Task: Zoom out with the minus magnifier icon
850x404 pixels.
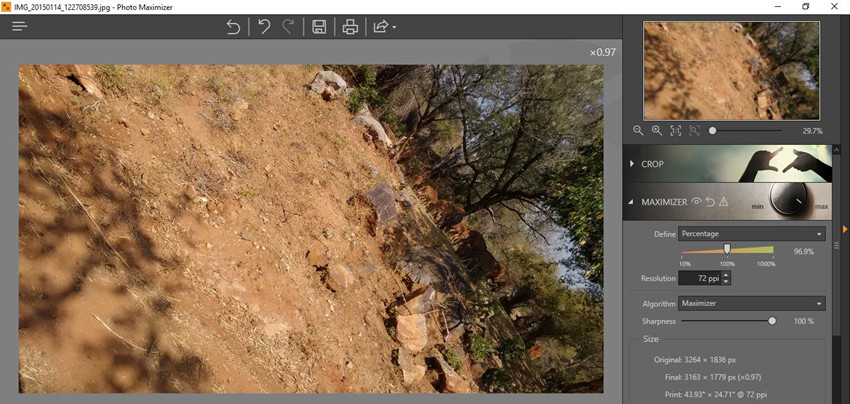Action: point(638,131)
